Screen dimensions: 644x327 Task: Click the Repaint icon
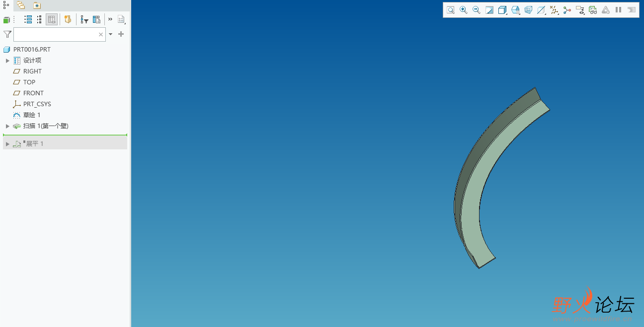tap(489, 10)
